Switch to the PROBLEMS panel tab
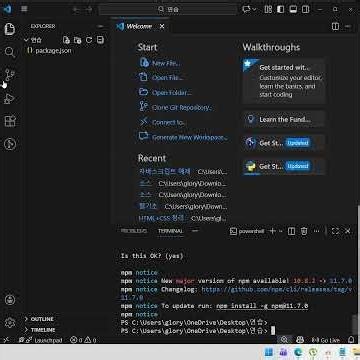 pos(133,231)
